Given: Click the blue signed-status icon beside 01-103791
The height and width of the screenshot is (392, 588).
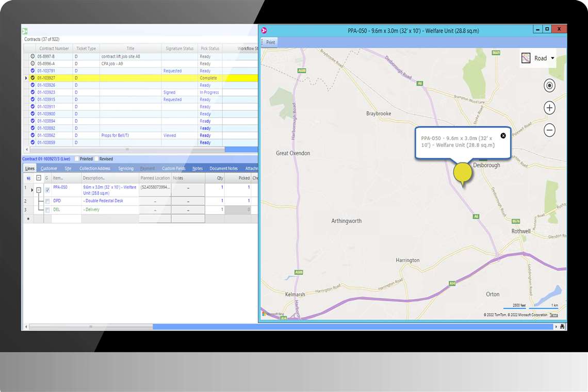Looking at the screenshot, I should (32, 71).
